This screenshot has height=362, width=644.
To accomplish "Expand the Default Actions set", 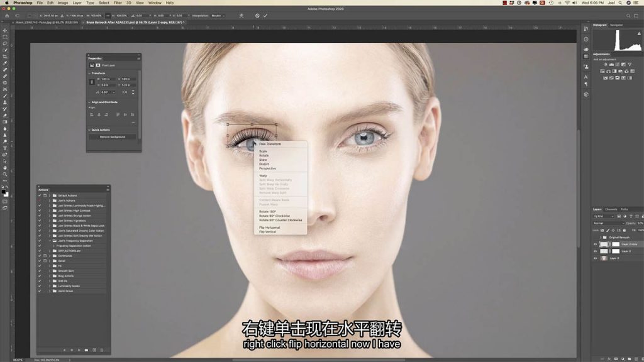I will pos(50,195).
